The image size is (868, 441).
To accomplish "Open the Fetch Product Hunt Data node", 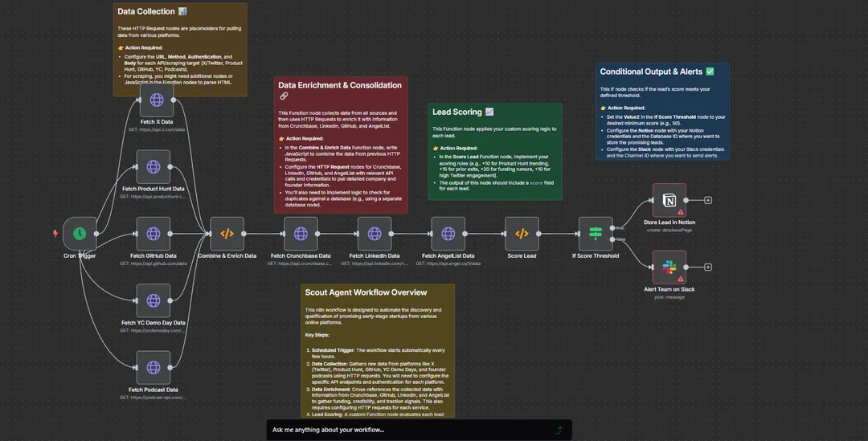I will tap(154, 166).
